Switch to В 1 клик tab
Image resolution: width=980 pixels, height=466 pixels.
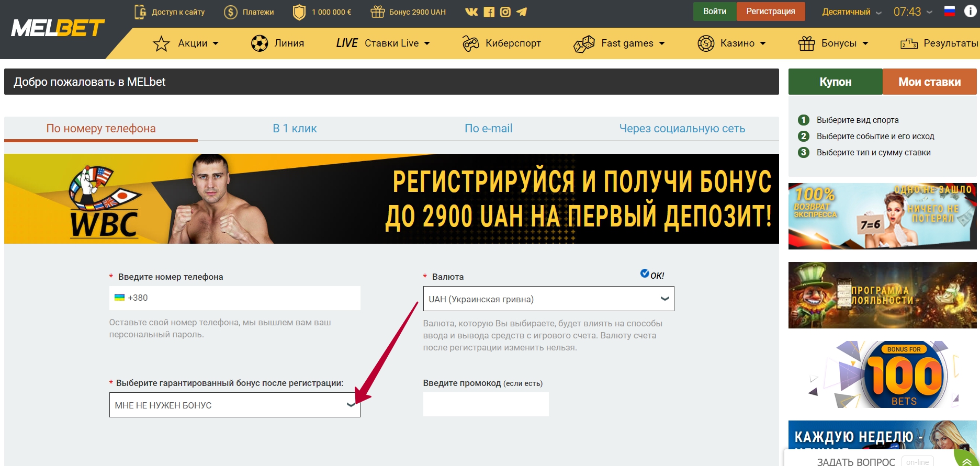tap(295, 128)
